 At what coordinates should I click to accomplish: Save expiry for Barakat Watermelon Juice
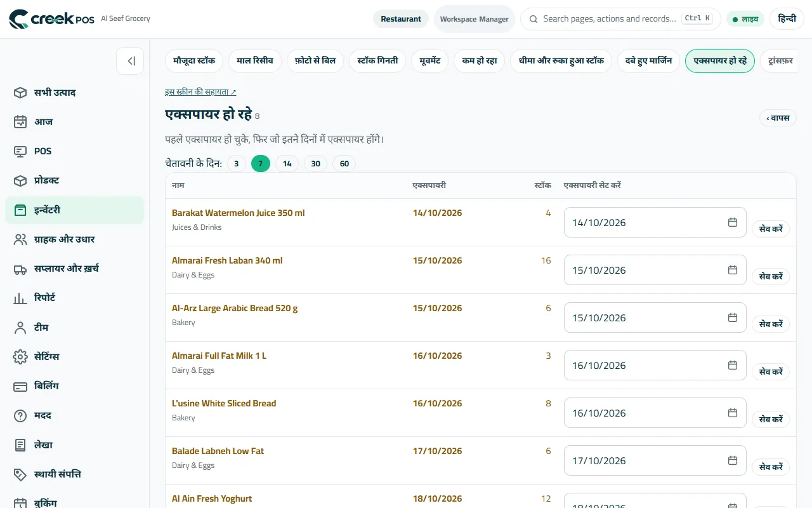771,229
